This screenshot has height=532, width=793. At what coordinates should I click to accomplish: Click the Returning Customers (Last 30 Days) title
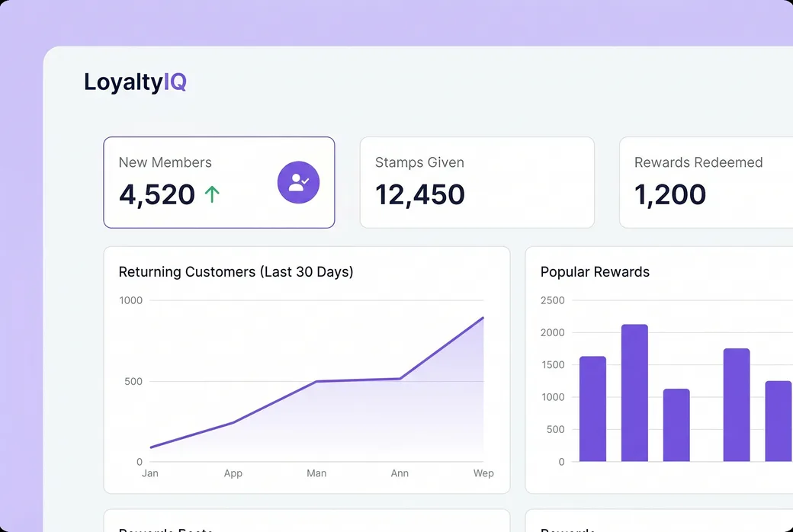pyautogui.click(x=236, y=272)
